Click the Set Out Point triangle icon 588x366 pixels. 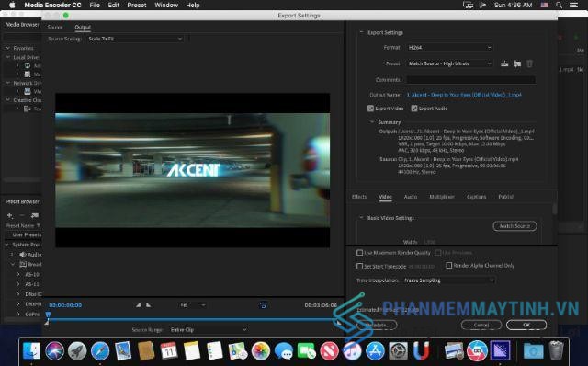click(149, 304)
